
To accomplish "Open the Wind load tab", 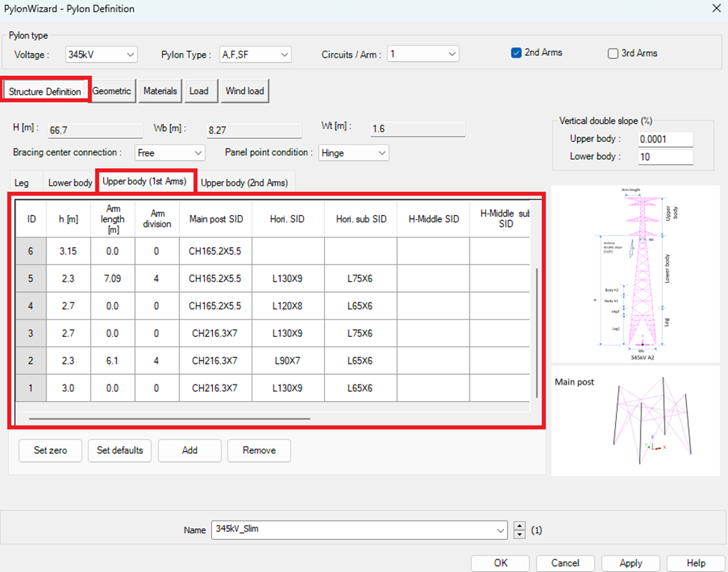I will 244,91.
